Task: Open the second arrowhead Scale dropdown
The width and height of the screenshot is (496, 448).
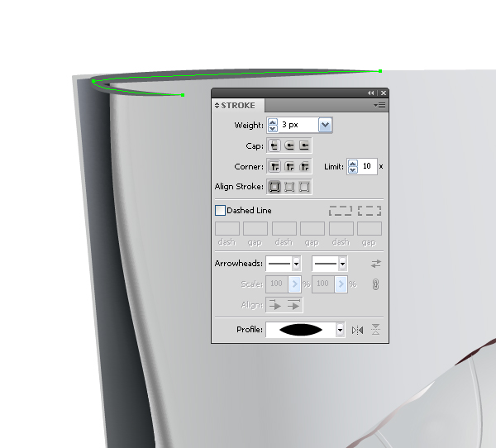Action: (x=341, y=284)
